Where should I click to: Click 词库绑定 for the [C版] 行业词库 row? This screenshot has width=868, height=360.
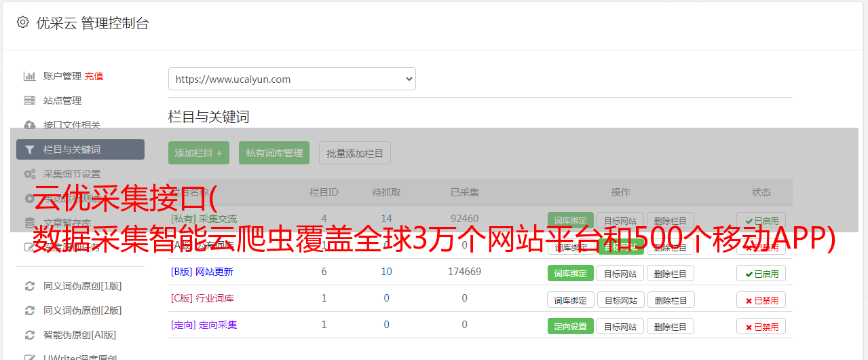tap(571, 300)
